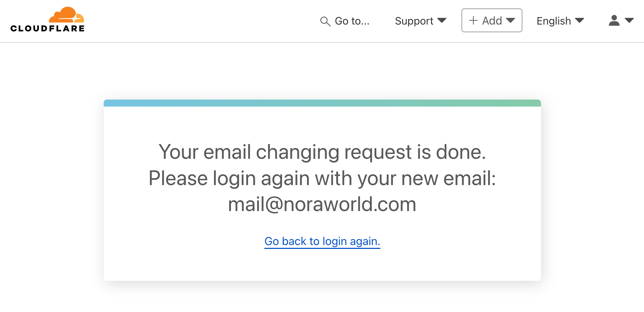Follow the "Go back to login again." link
The image size is (644, 312).
tap(322, 241)
